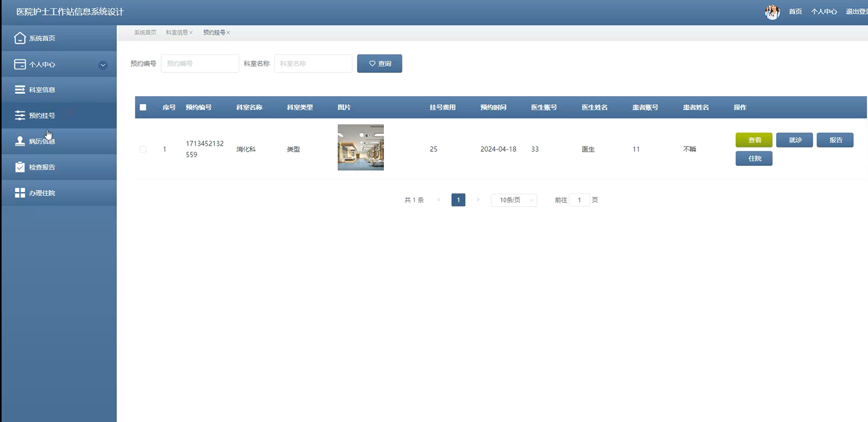Viewport: 868px width, 422px height.
Task: Open 科室信息 in sidebar
Action: (x=59, y=90)
